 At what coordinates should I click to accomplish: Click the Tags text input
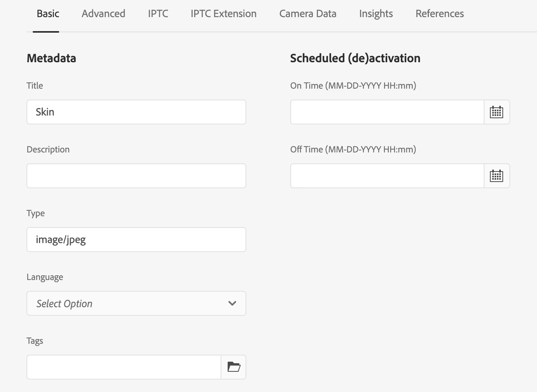(124, 367)
